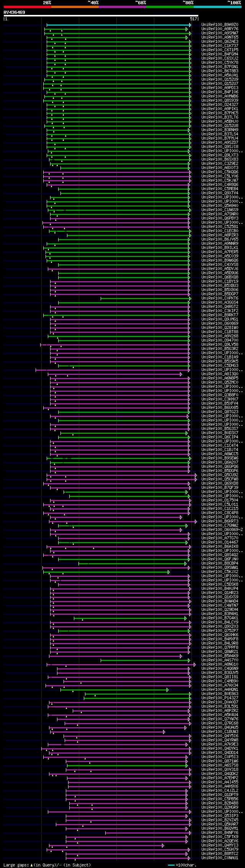Click the query end position 517

[193, 19]
